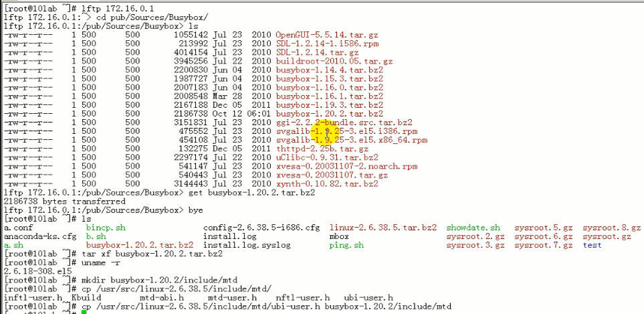
Task: Click the xynth-0.10.82.tar.bz2 filename
Action: 327,183
